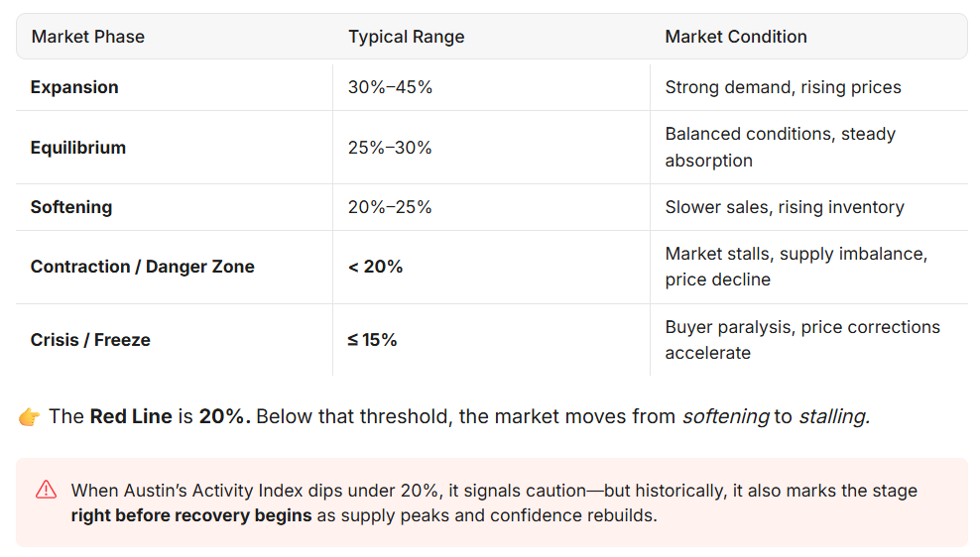Image resolution: width=980 pixels, height=557 pixels.
Task: Click the Market Condition column header
Action: tap(735, 37)
